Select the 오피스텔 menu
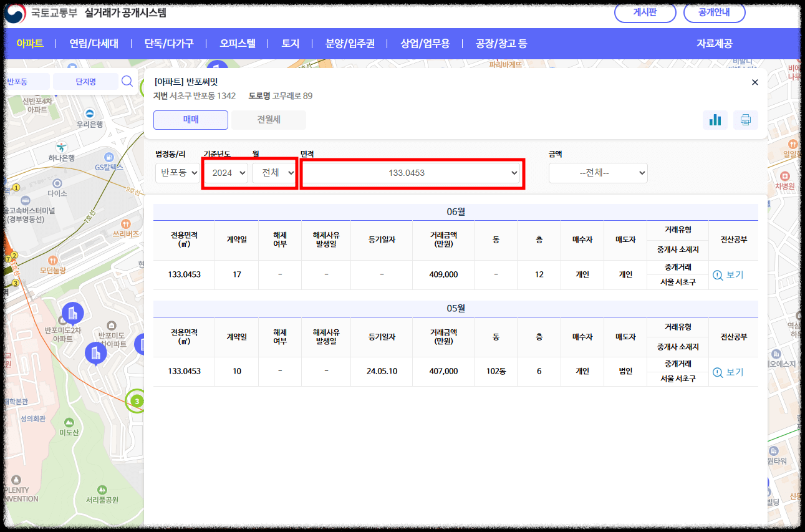Screen dimensions: 805x532 pos(238,44)
